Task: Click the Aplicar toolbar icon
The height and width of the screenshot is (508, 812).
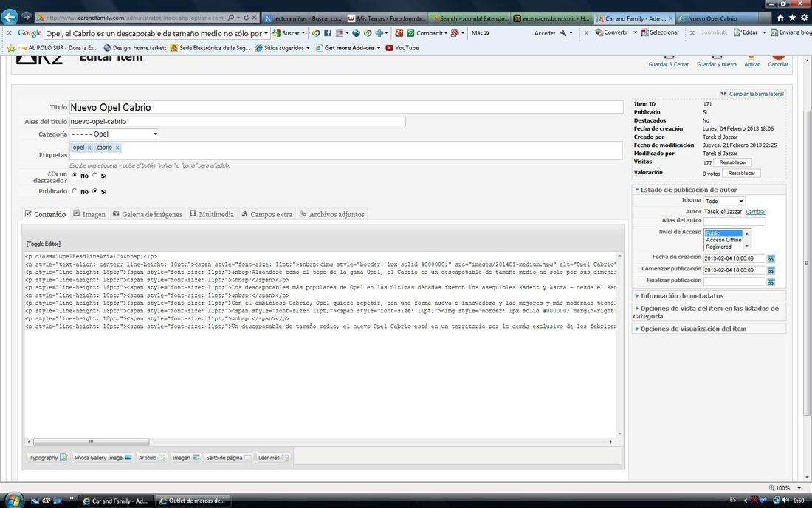Action: pos(752,61)
